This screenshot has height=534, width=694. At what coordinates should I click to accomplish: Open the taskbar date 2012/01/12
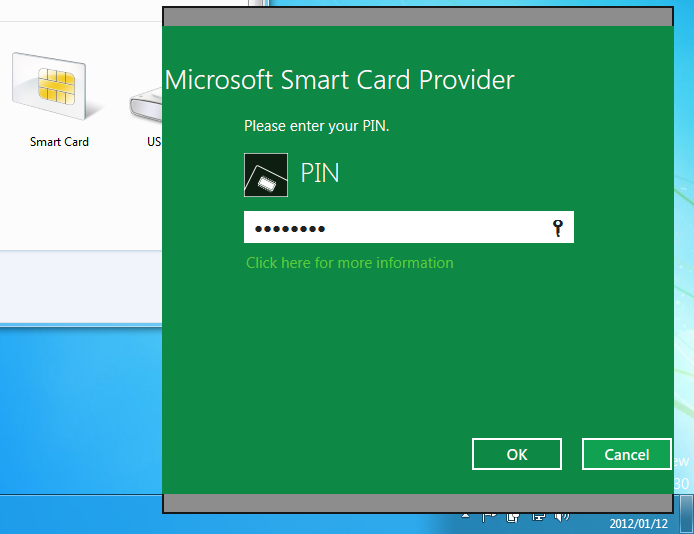tap(638, 524)
